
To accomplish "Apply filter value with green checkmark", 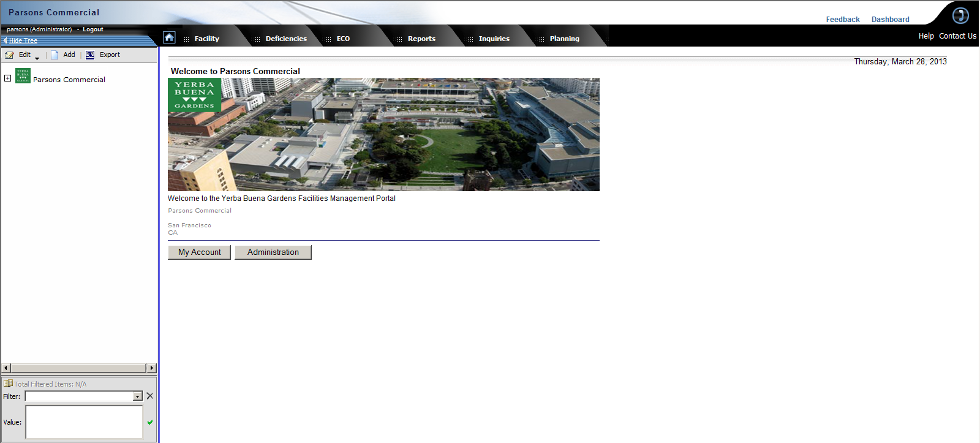I will coord(150,422).
